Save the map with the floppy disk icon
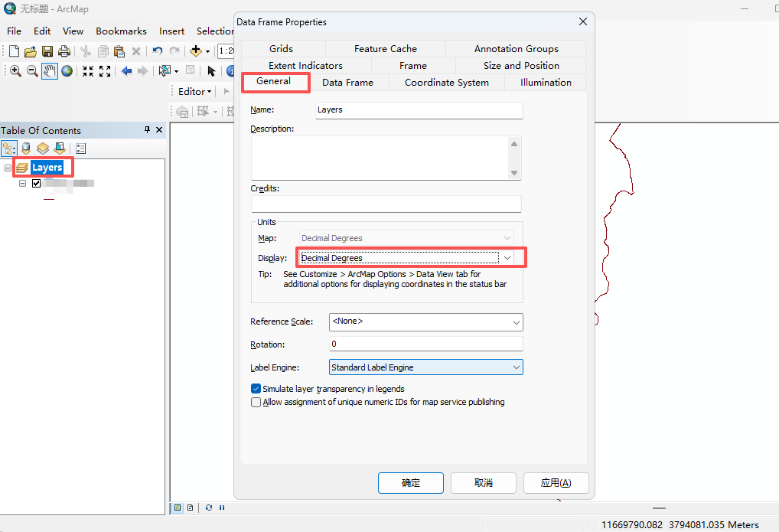Image resolution: width=779 pixels, height=532 pixels. (47, 51)
